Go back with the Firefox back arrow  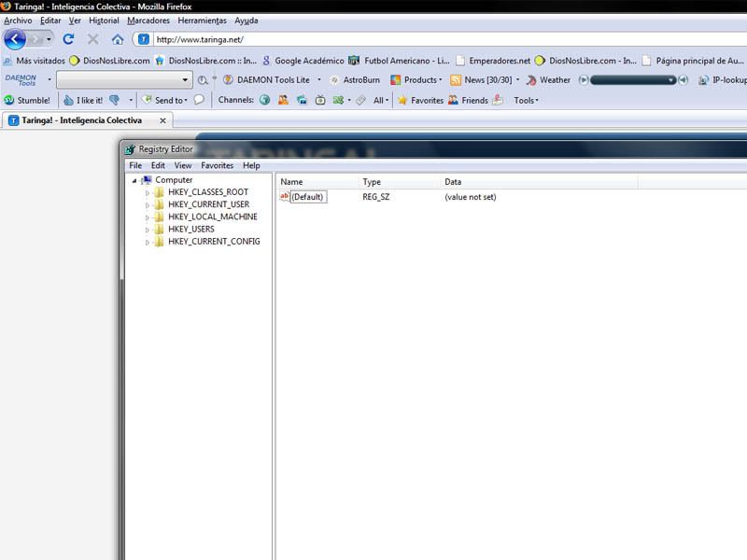(x=15, y=39)
